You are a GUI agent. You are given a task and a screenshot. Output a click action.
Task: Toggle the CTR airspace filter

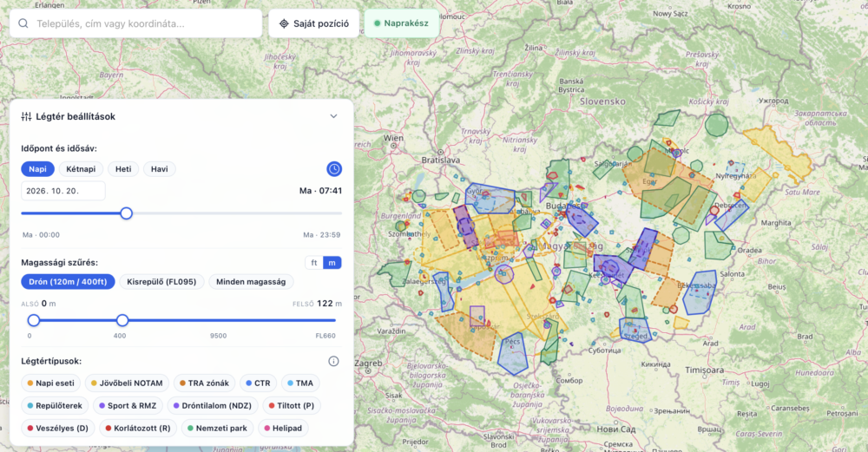(x=258, y=383)
